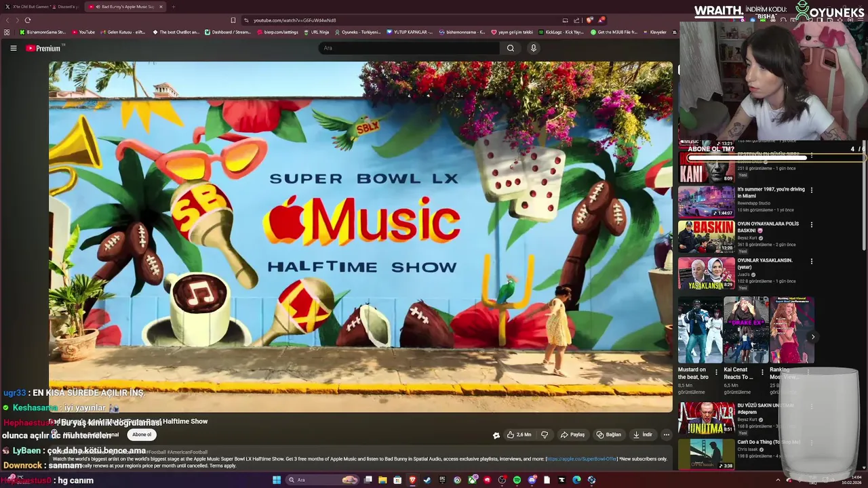The width and height of the screenshot is (868, 488).
Task: Open File Explorer from taskbar
Action: point(382,480)
